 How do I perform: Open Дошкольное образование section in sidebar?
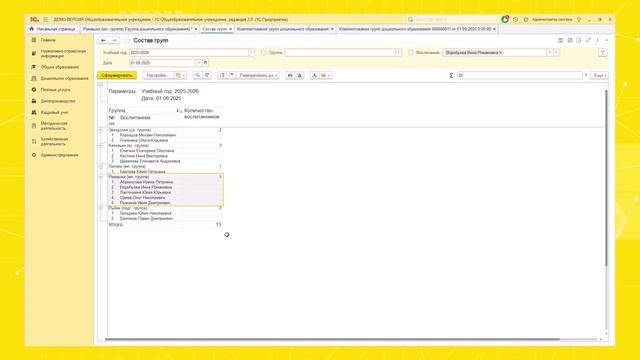pos(64,78)
